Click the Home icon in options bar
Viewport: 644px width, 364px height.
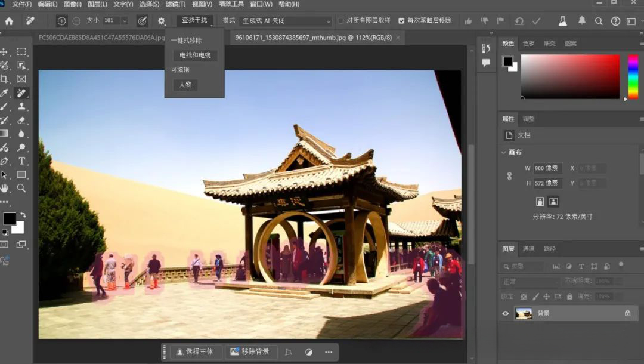pyautogui.click(x=9, y=21)
